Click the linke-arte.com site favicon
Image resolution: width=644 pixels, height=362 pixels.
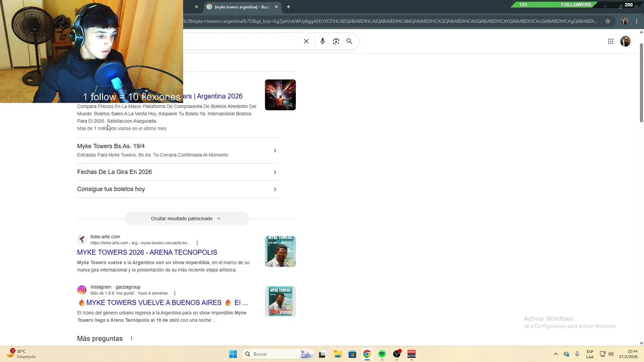(82, 240)
